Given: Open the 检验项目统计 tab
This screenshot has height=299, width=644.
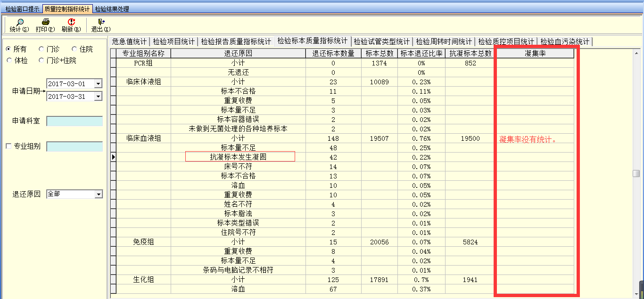Looking at the screenshot, I should coord(173,41).
